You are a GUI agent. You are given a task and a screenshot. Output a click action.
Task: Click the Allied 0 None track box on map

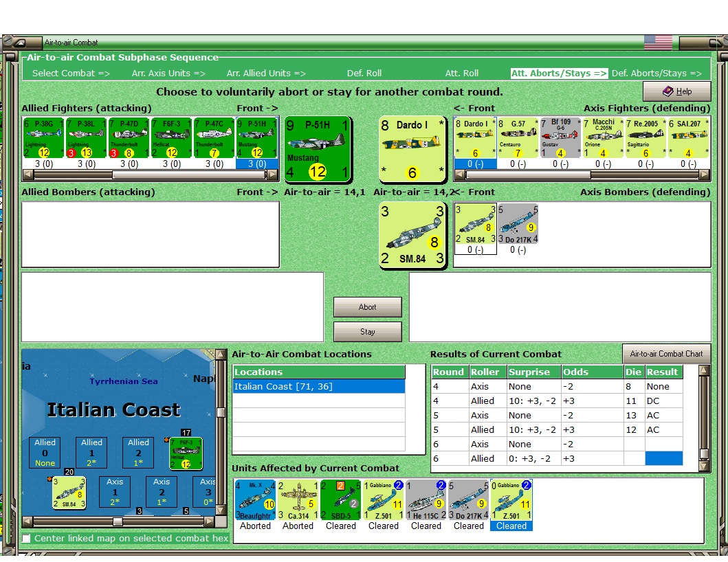pos(45,453)
